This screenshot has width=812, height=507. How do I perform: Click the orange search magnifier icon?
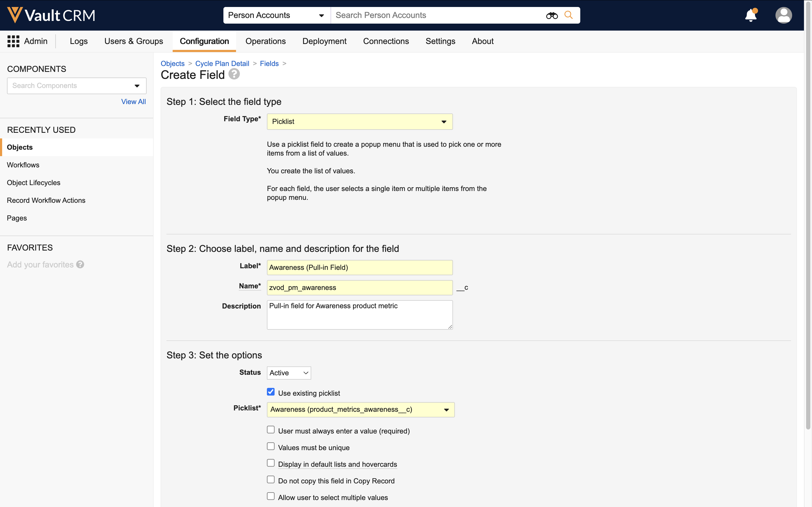pyautogui.click(x=568, y=15)
